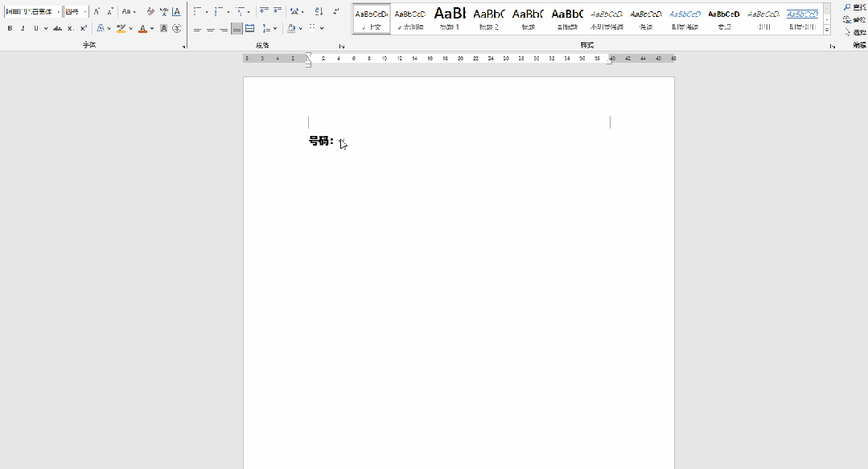Screen dimensions: 868x469
Task: Apply the character border icon
Action: click(x=176, y=12)
